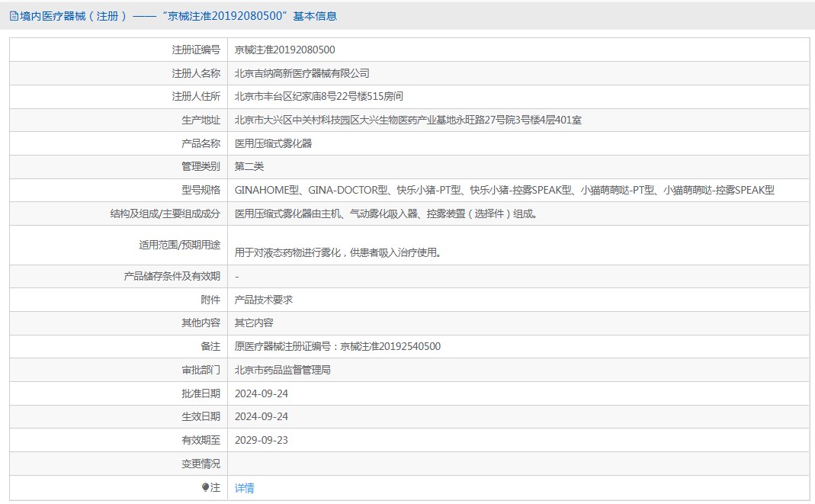Click the 注册人名称 row label

coord(196,73)
